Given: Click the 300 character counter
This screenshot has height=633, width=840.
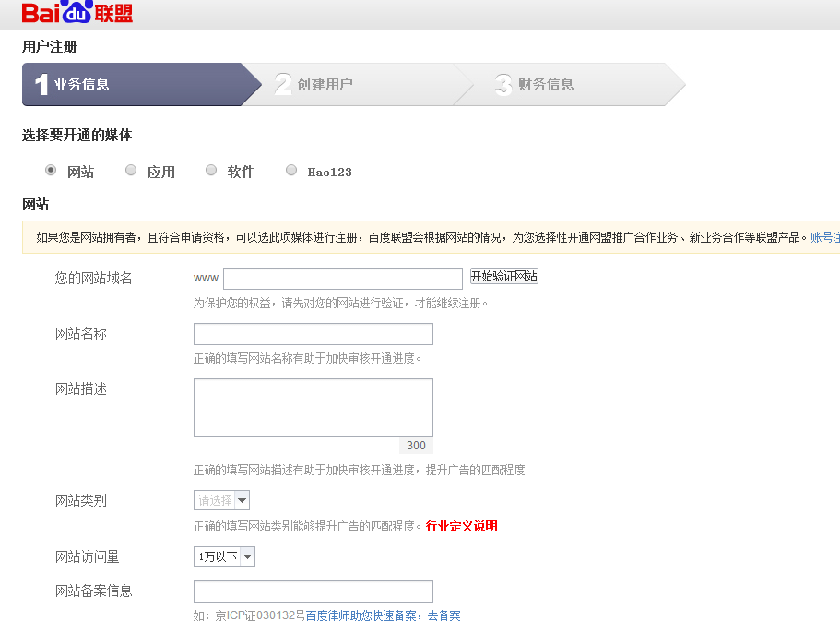Looking at the screenshot, I should (x=416, y=446).
